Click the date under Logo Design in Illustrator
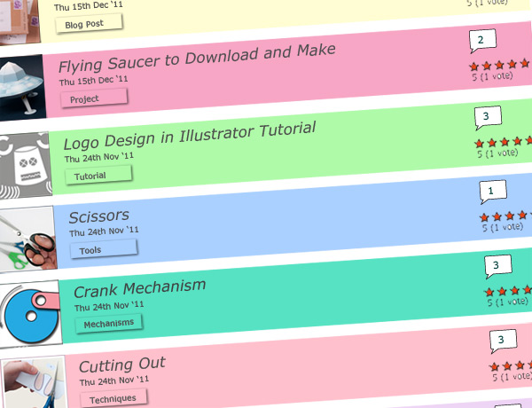 98,158
